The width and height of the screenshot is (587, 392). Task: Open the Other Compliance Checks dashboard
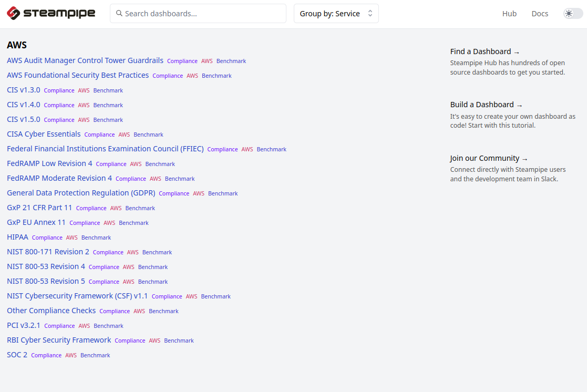coord(51,311)
